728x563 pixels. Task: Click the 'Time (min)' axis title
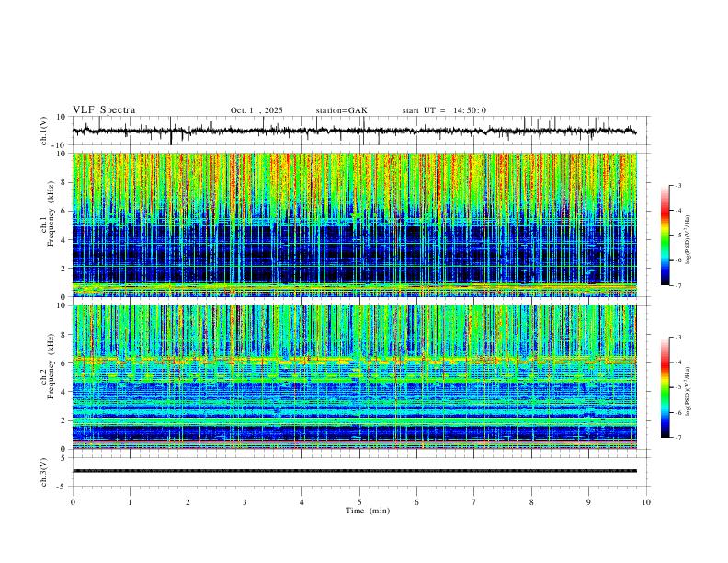coord(368,511)
